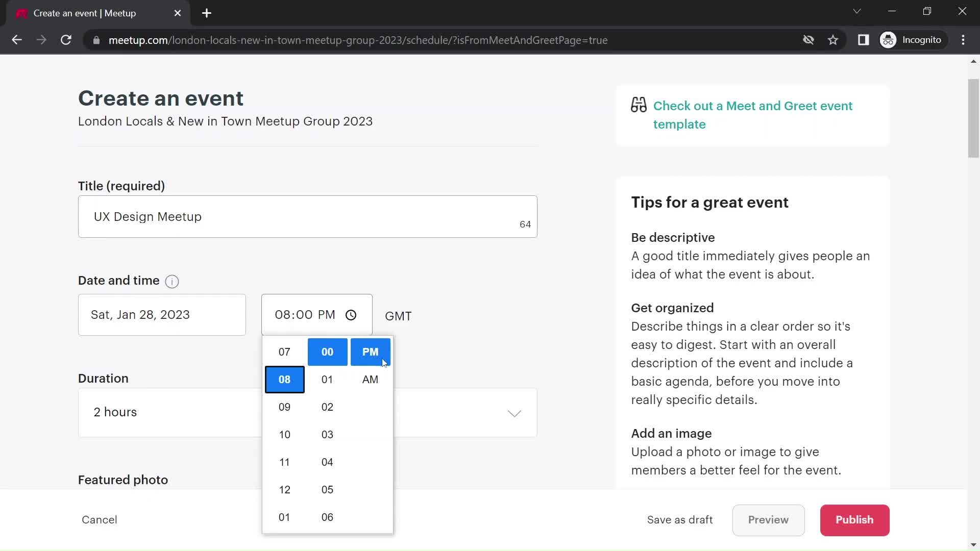Click the bookmark/star icon in browser toolbar
980x551 pixels.
[835, 40]
